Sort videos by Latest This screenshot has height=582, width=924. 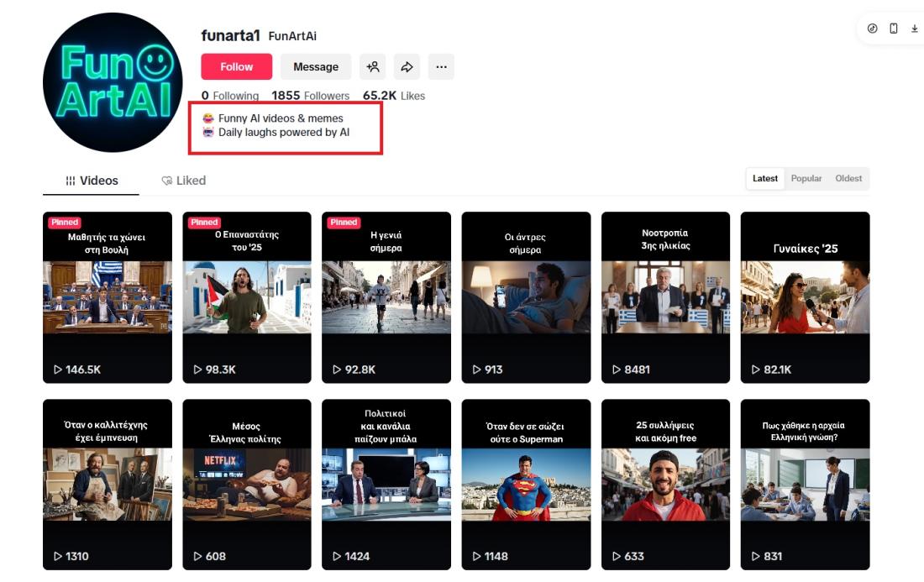[x=765, y=179]
